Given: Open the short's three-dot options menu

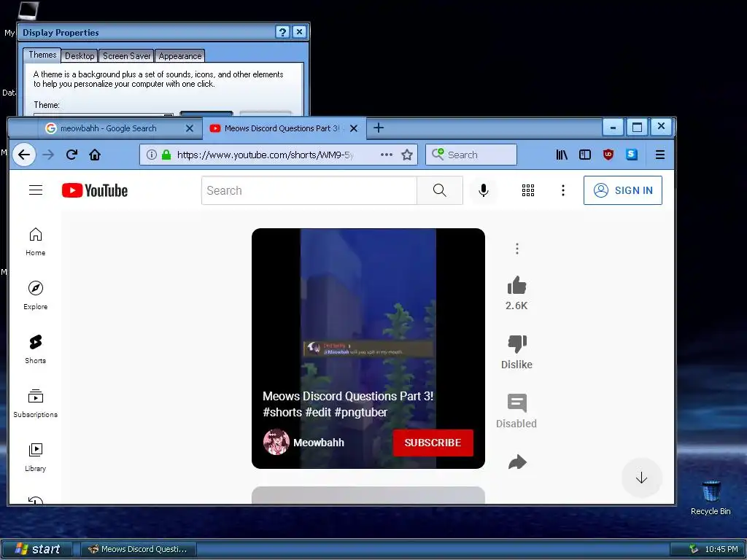Looking at the screenshot, I should pyautogui.click(x=517, y=249).
